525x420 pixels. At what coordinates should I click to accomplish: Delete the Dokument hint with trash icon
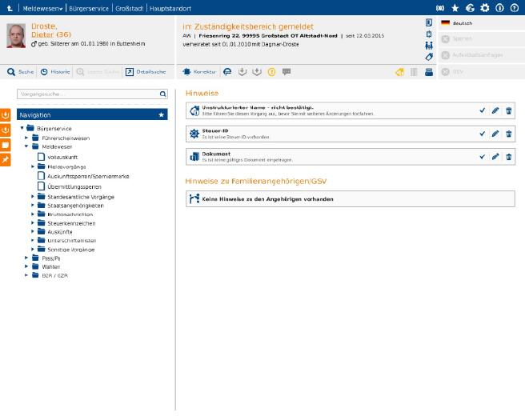tap(508, 157)
